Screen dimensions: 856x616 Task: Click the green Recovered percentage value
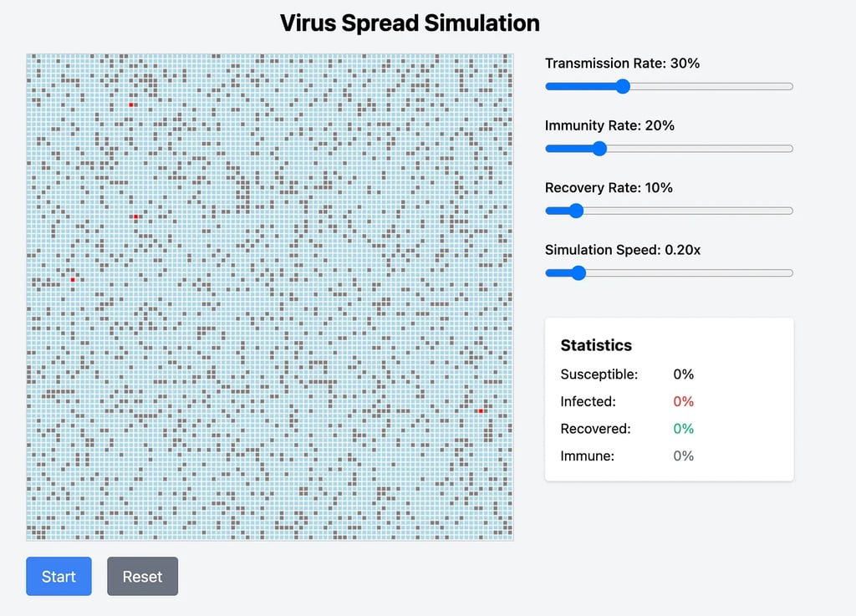point(683,429)
